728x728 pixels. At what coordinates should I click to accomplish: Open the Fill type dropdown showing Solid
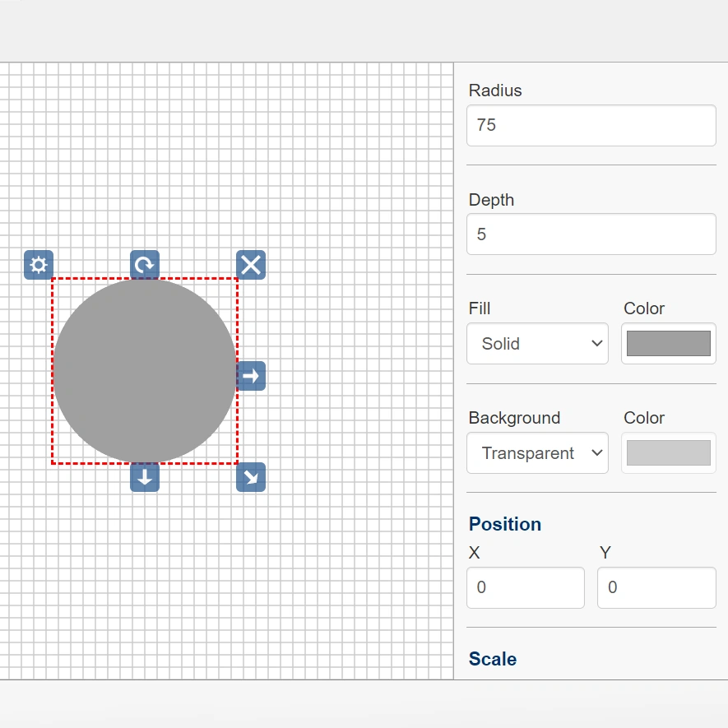click(x=537, y=344)
